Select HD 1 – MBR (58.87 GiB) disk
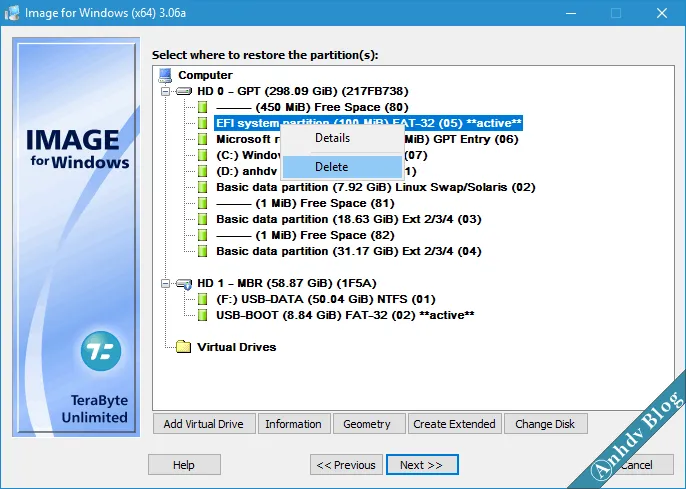This screenshot has height=489, width=686. click(x=287, y=283)
